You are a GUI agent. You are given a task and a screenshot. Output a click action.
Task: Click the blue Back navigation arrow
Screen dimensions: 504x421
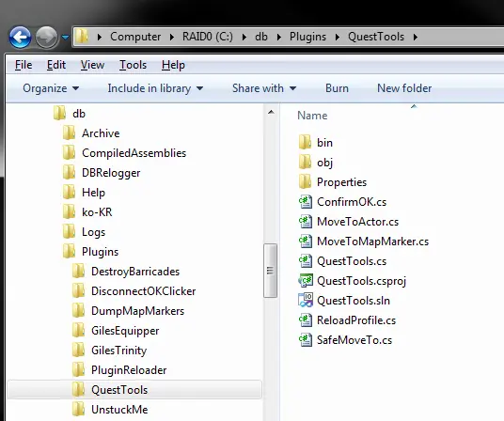pos(21,38)
